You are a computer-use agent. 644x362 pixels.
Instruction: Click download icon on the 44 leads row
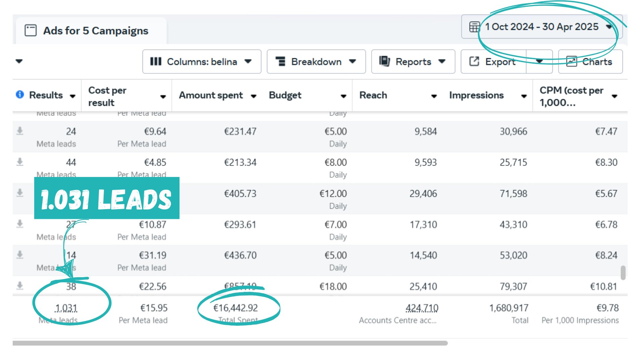click(20, 162)
